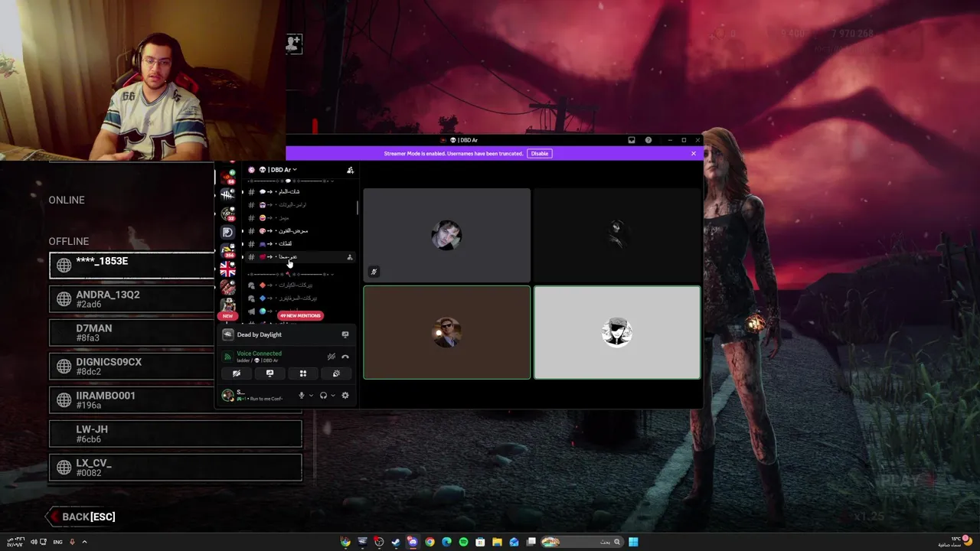Select the top-left voice participant tile
Image resolution: width=980 pixels, height=551 pixels.
[x=446, y=236]
